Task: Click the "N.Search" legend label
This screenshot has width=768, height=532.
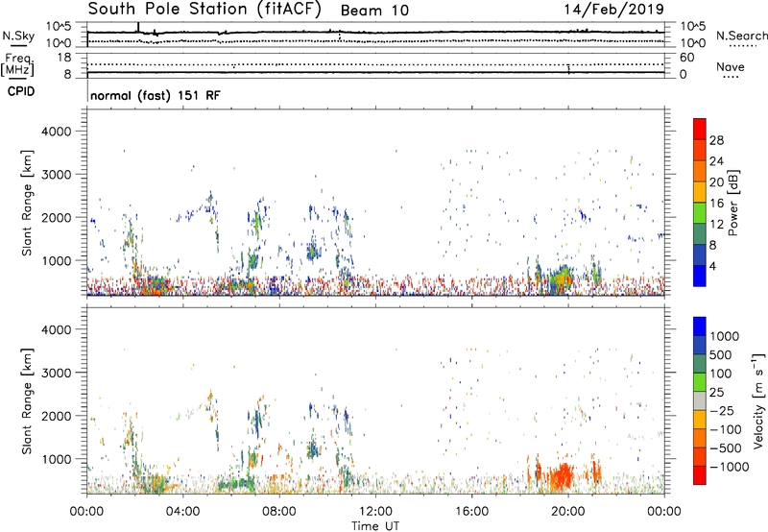Action: point(741,36)
